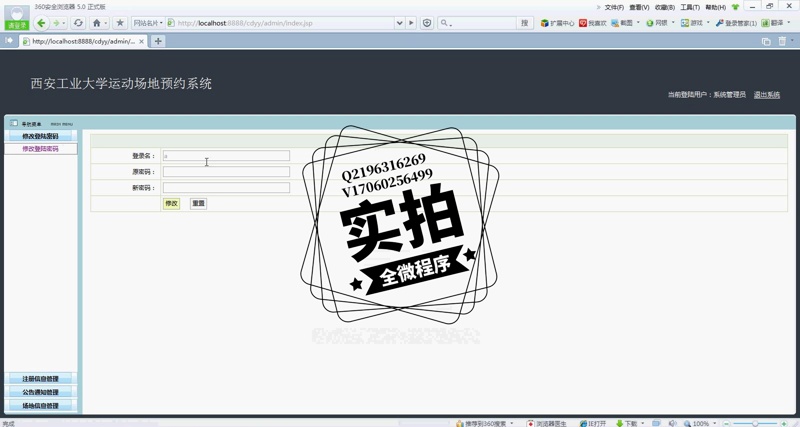Expand the address bar URL dropdown arrow
Screen dimensions: 800x427
[399, 23]
